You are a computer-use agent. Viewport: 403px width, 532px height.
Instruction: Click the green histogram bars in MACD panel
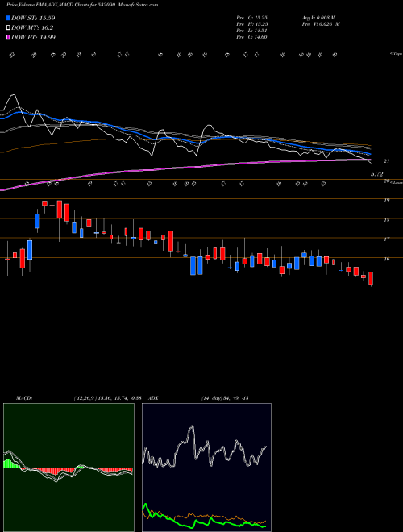pos(10,464)
